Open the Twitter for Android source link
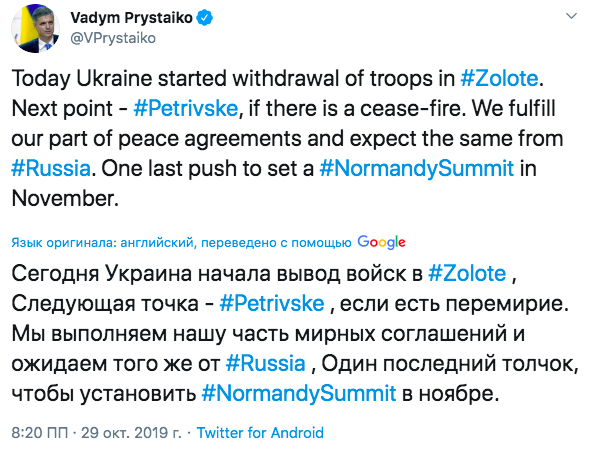 click(x=260, y=433)
